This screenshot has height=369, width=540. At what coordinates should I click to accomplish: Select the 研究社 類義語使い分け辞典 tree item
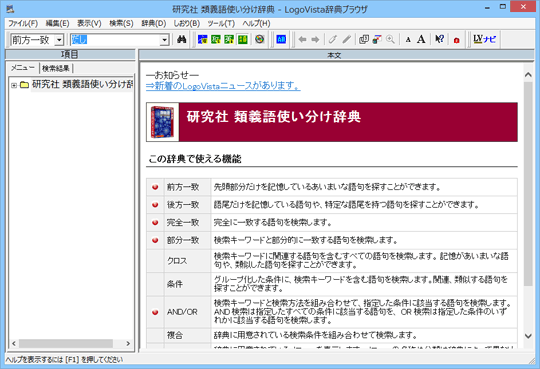pyautogui.click(x=82, y=84)
